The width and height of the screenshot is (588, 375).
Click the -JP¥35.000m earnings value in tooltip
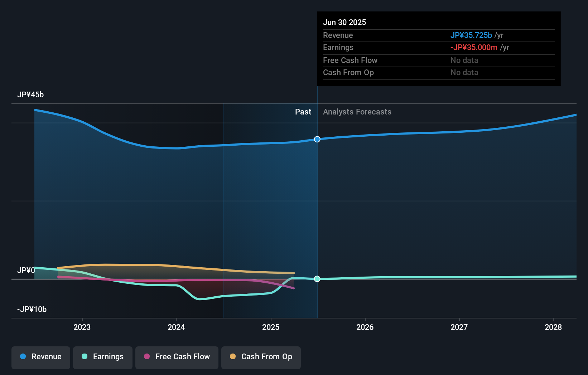[x=474, y=48]
